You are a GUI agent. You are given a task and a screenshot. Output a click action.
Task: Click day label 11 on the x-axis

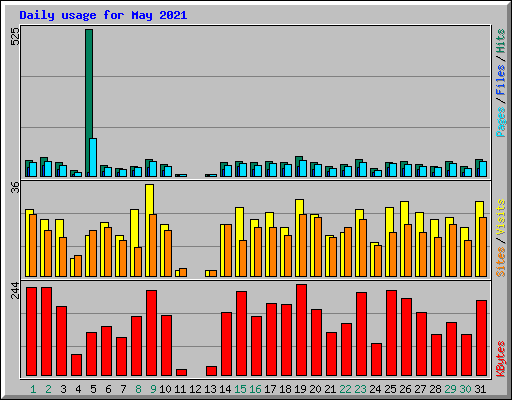(180, 389)
